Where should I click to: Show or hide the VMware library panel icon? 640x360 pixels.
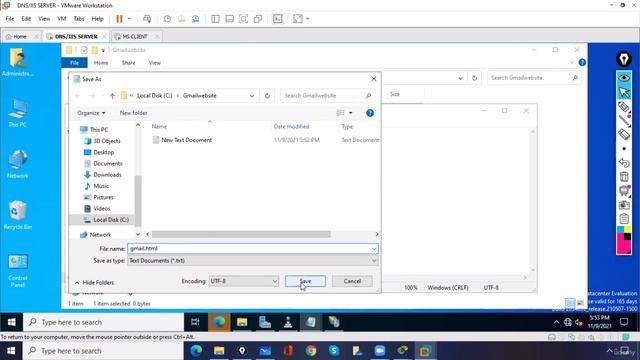pyautogui.click(x=216, y=19)
